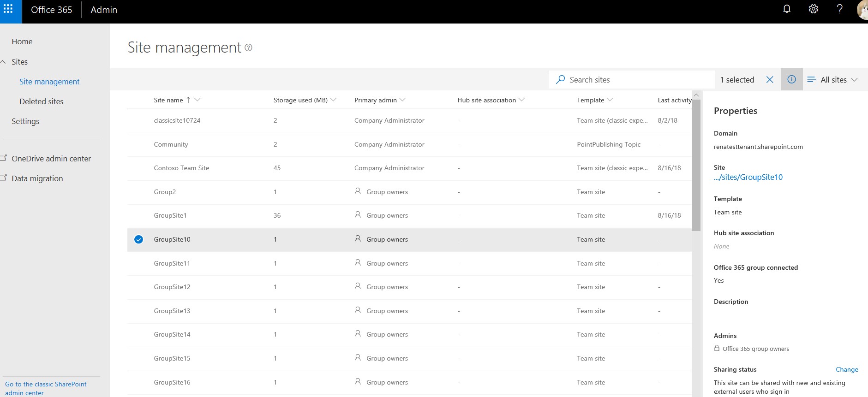Click the Data migration external link icon
This screenshot has width=868, height=397.
tap(4, 178)
